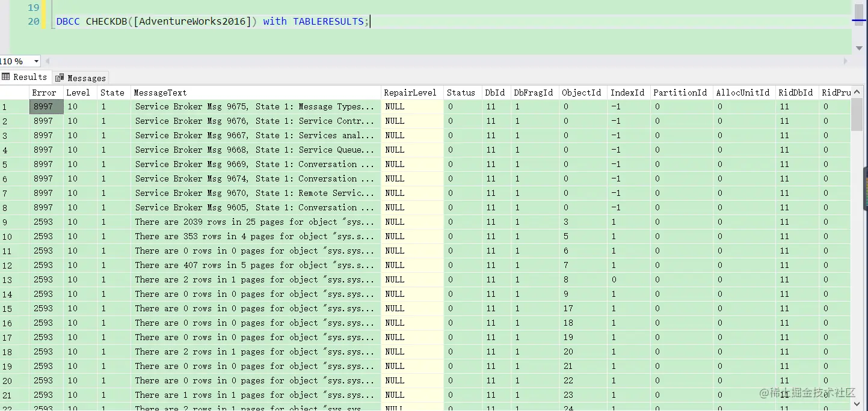Click row header number 9
Screen dimensions: 868x411
14,222
